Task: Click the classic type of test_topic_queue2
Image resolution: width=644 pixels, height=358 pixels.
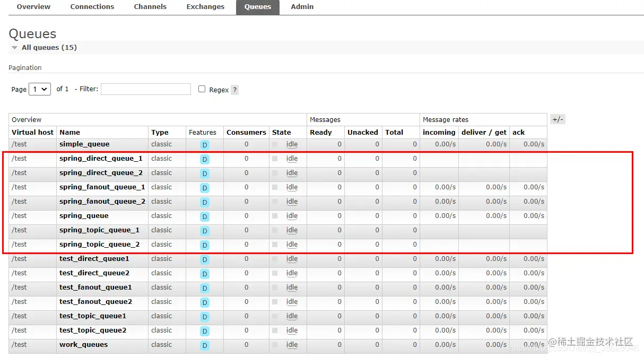Action: point(161,330)
